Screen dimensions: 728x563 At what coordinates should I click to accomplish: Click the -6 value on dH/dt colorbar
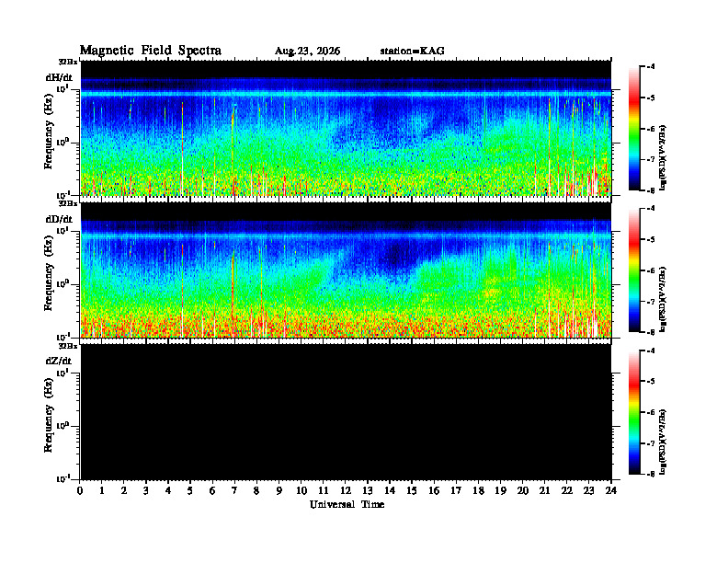(651, 129)
